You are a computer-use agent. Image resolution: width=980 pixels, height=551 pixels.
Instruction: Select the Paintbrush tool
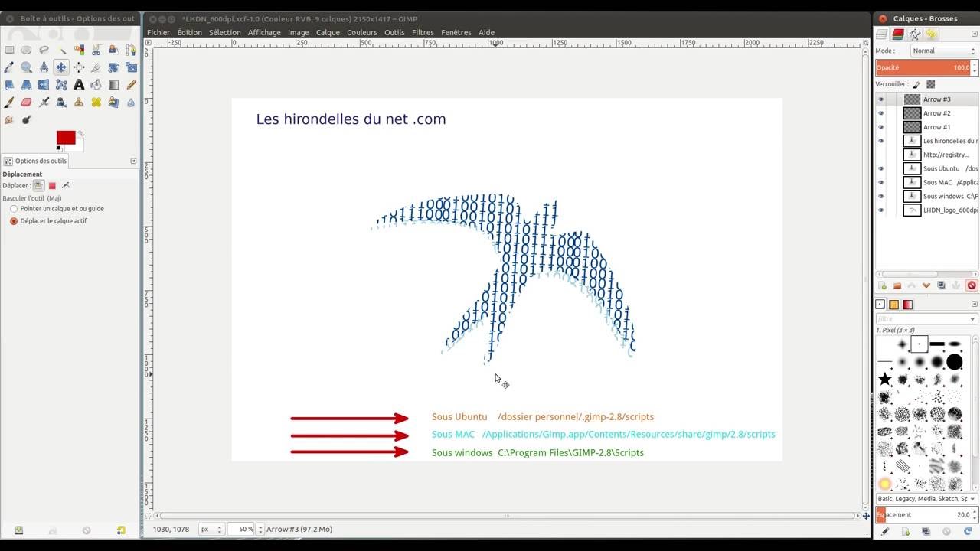(x=9, y=103)
